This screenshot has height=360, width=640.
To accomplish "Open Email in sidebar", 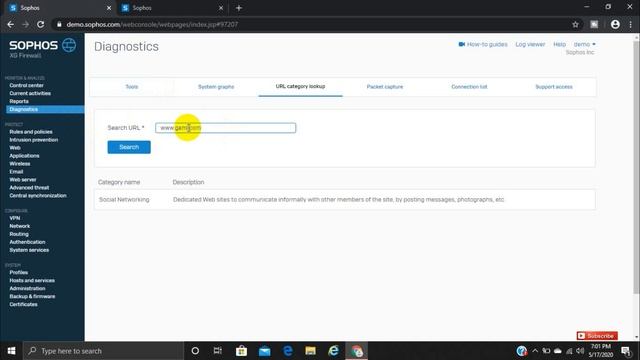I will point(16,172).
